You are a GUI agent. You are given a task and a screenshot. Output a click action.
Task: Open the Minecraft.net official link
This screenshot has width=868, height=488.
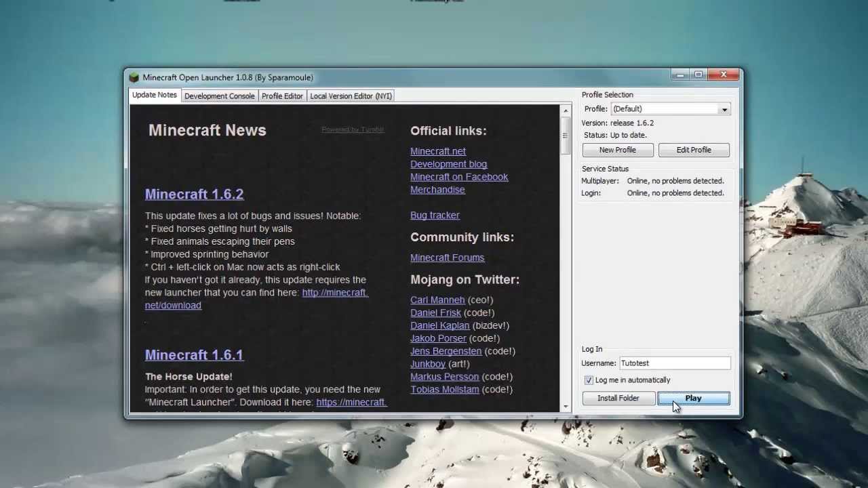click(x=438, y=151)
